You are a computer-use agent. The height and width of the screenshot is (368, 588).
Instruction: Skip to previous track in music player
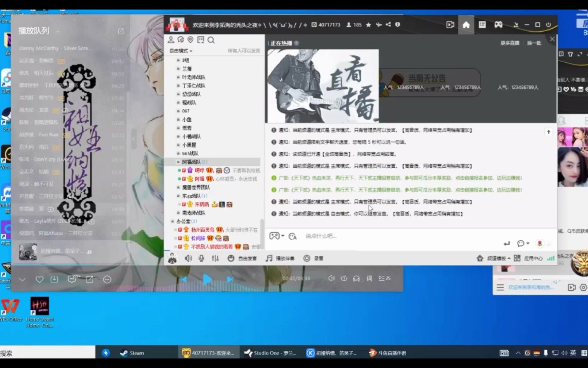184,279
